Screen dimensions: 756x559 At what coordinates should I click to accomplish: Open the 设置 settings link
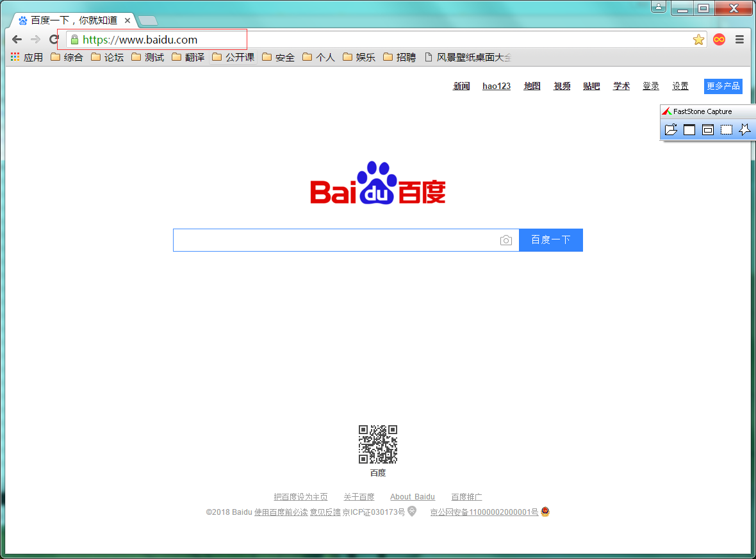(x=680, y=86)
